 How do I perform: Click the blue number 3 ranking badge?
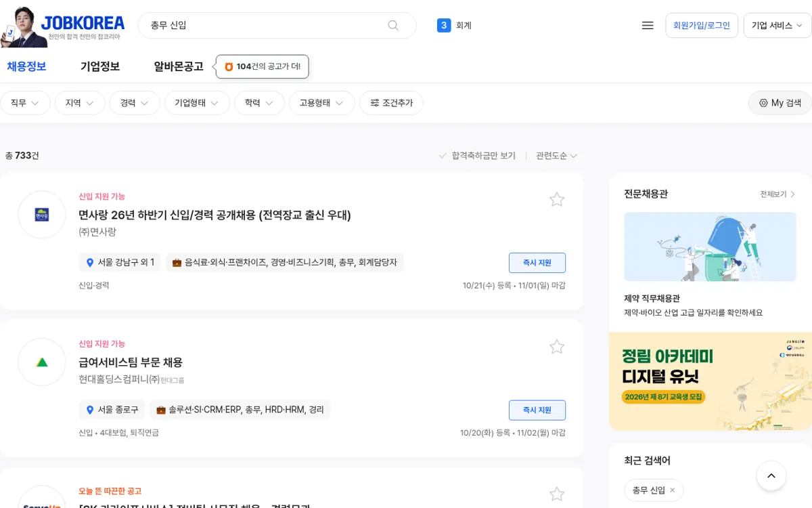coord(444,25)
